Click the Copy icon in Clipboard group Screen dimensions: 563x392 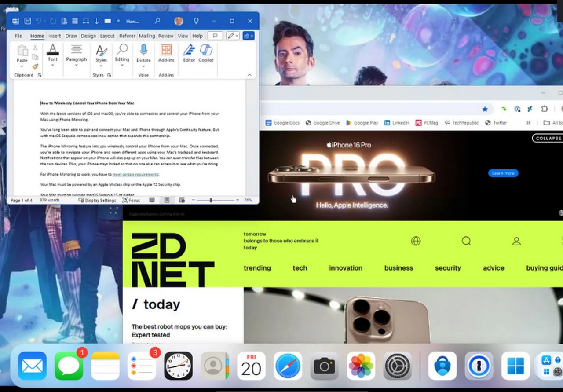[x=35, y=57]
